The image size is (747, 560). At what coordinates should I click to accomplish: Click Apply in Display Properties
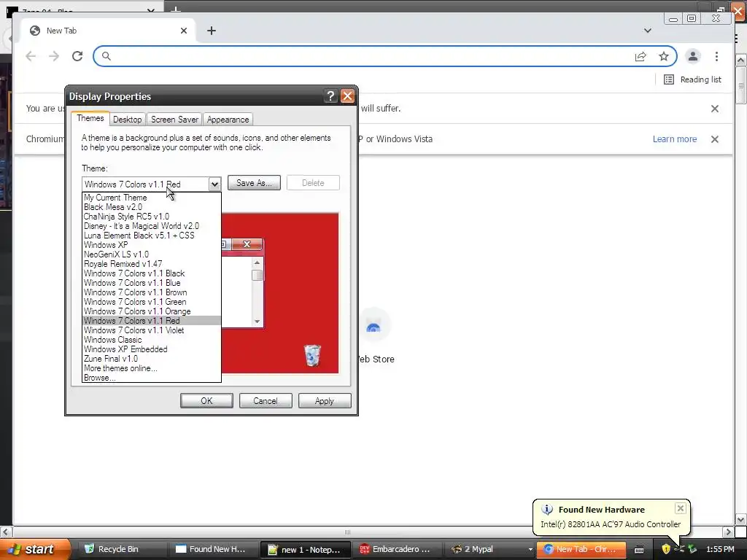coord(325,401)
